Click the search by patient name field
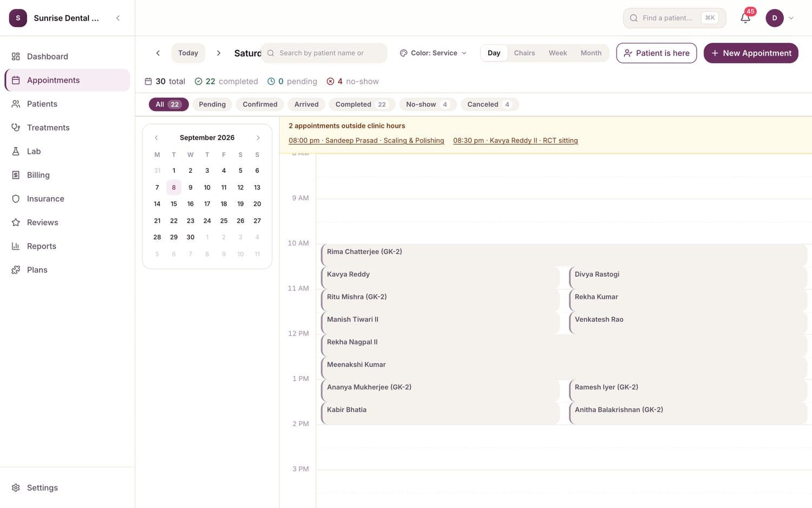This screenshot has width=812, height=508. point(324,53)
